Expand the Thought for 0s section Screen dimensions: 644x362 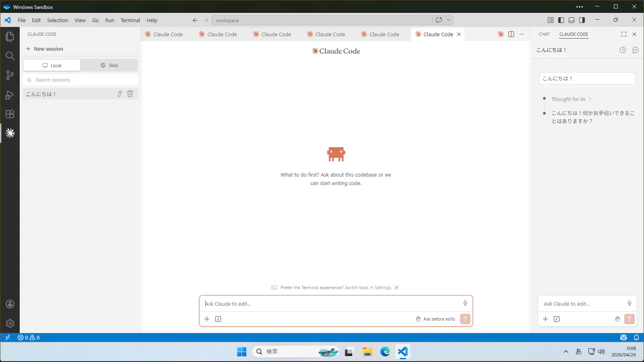pyautogui.click(x=571, y=99)
